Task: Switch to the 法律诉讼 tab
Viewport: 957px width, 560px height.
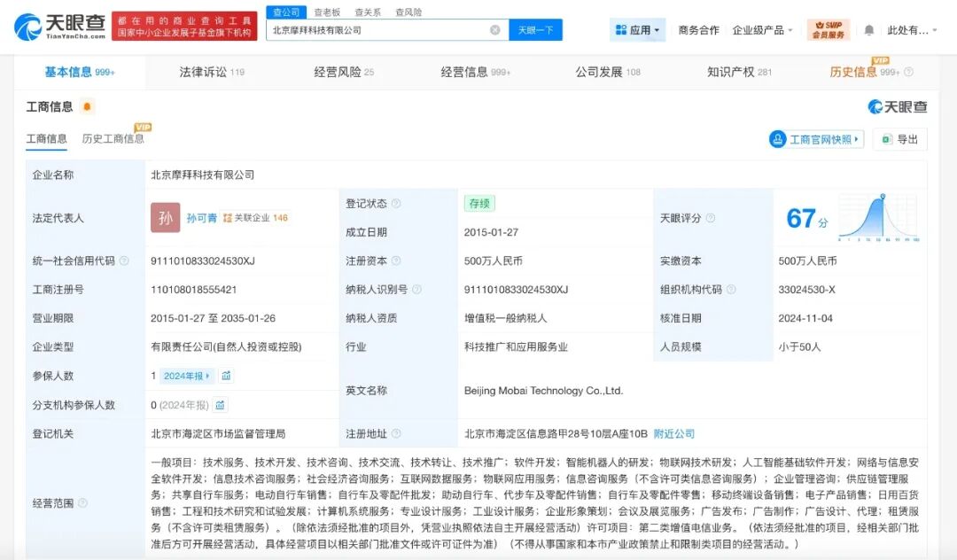Action: point(212,72)
